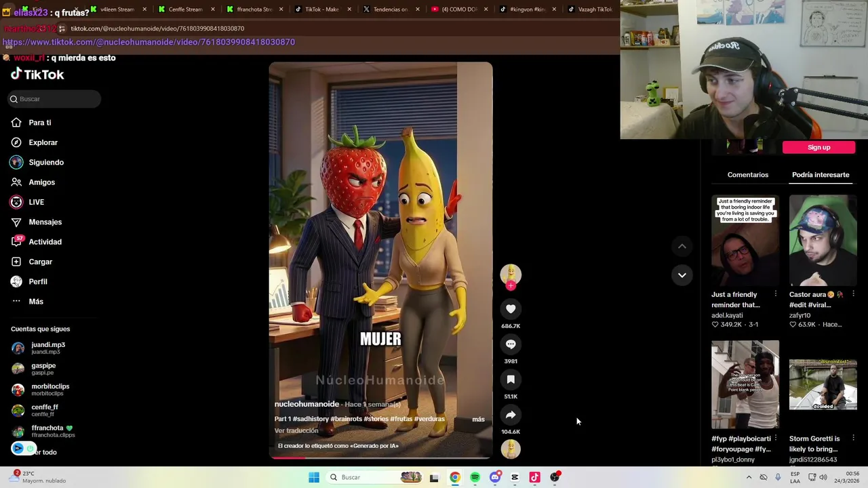Open followed account ffranchota

coord(51,431)
